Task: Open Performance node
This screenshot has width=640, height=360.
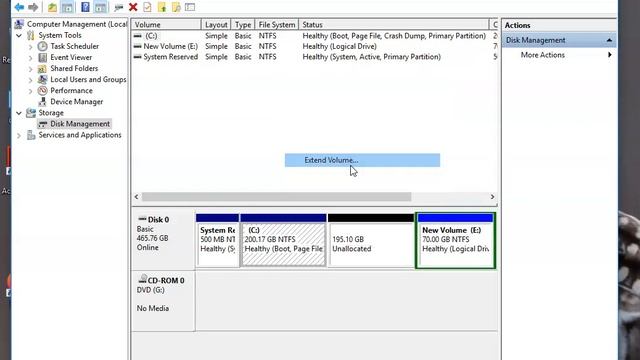Action: [x=71, y=90]
